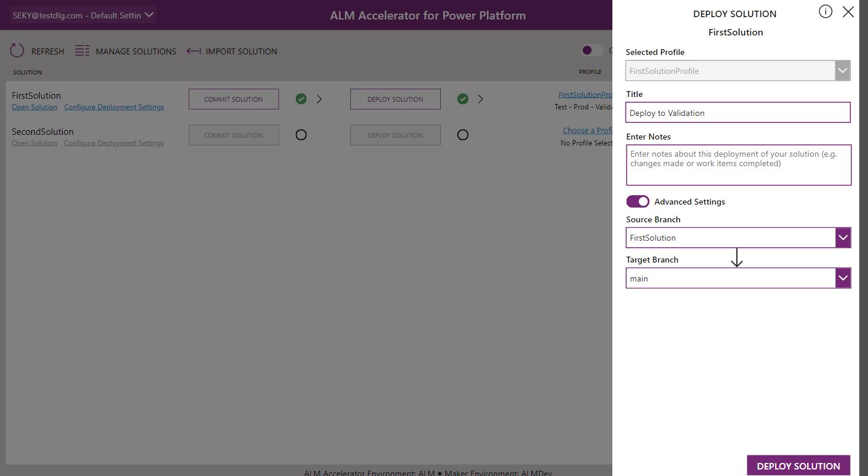Expand the chevron after FirstSolution commit status

pyautogui.click(x=319, y=99)
